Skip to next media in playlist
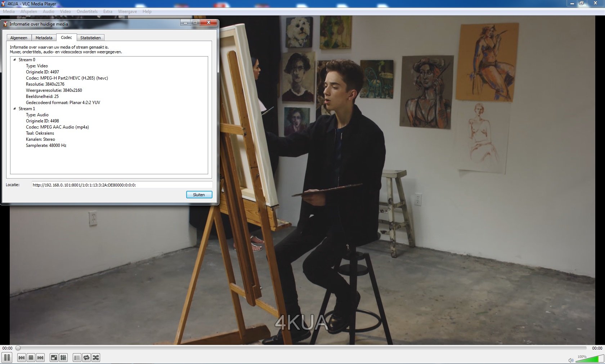 (40, 358)
